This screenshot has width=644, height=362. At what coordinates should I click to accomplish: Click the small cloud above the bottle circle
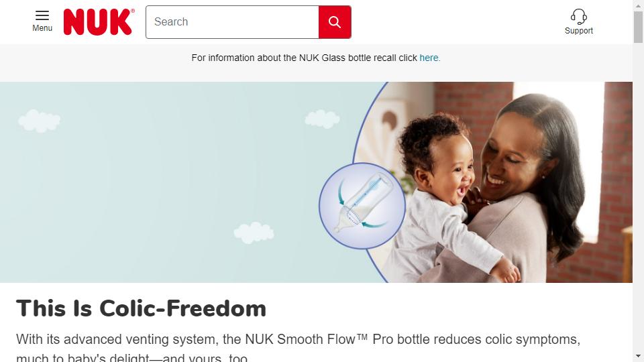pos(323,119)
